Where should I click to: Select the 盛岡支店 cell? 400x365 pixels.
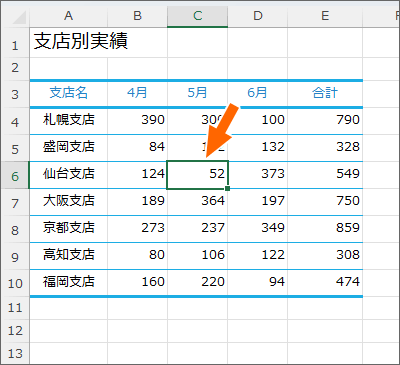pos(68,147)
